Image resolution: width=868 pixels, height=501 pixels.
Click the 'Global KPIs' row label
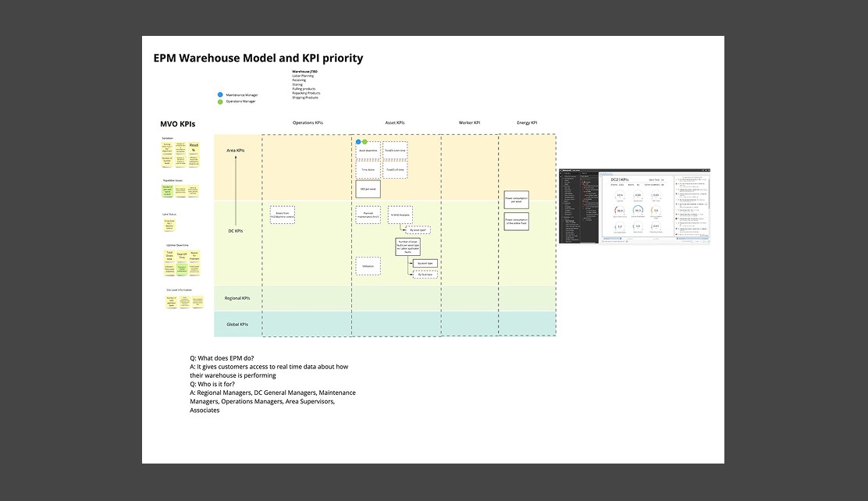[x=237, y=325]
